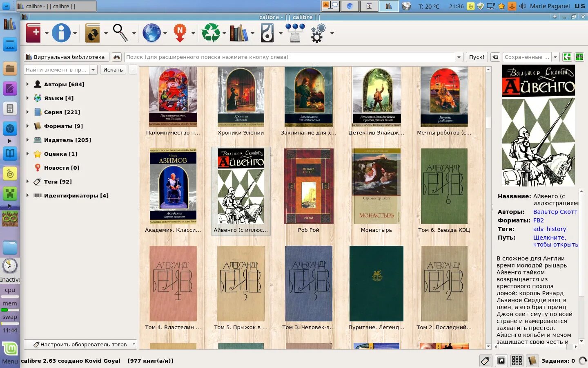Click the volume speaker tray icon
This screenshot has width=588, height=368.
pos(523,6)
